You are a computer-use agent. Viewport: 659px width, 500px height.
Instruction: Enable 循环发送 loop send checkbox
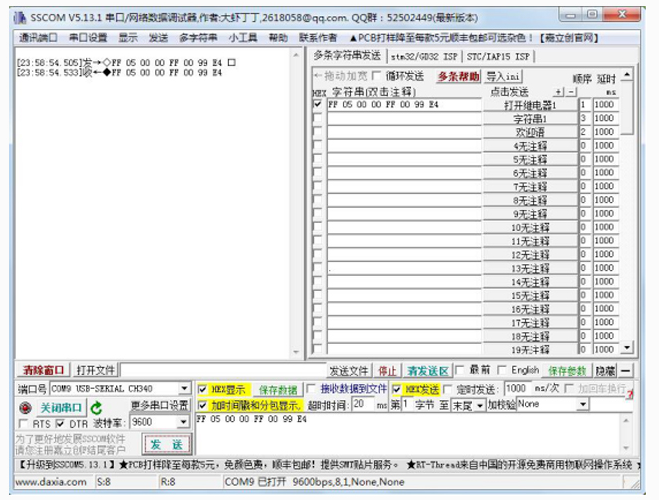(377, 76)
